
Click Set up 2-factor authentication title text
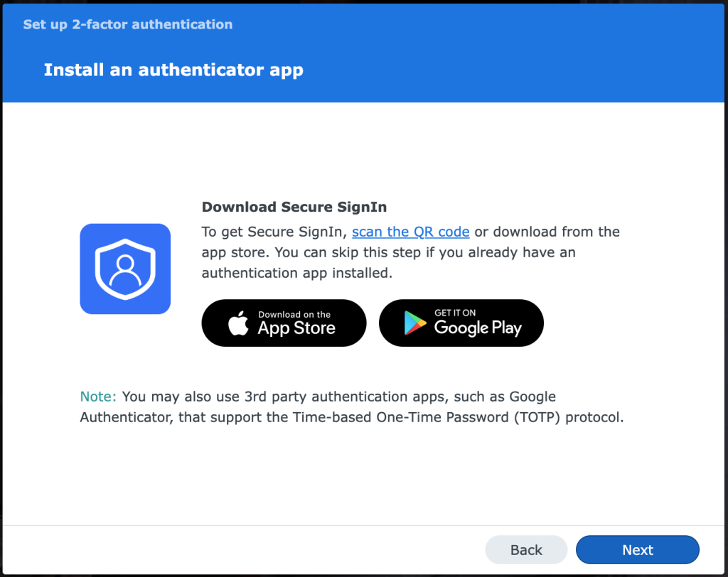[x=128, y=24]
